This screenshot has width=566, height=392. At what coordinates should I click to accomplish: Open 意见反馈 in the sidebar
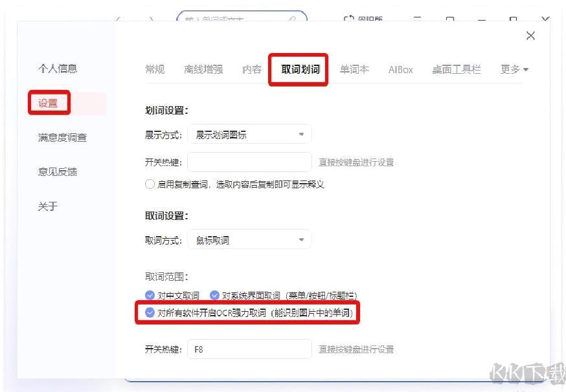[58, 171]
